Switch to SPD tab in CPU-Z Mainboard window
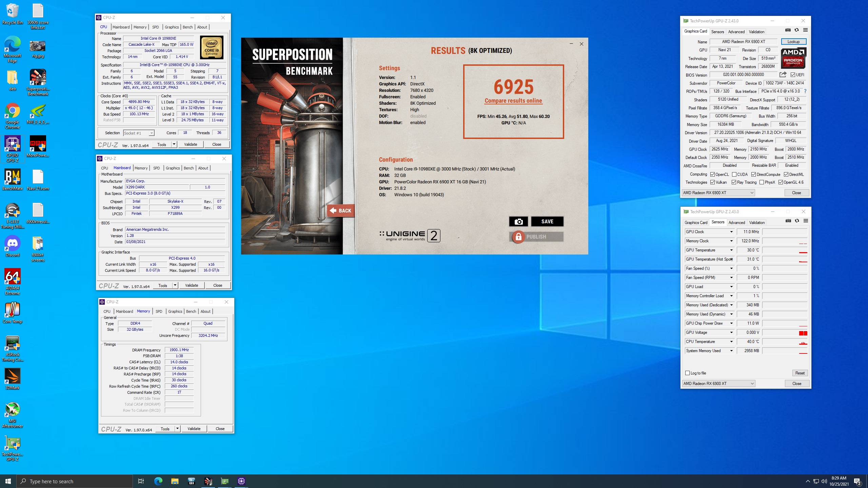Viewport: 868px width, 488px height. [x=156, y=168]
